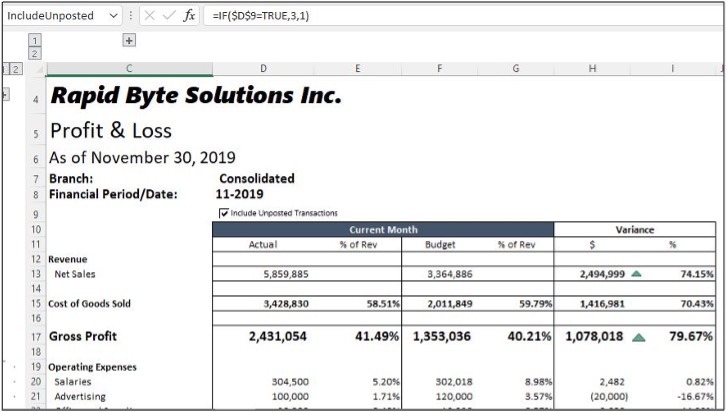Click the Variance header cell
The height and width of the screenshot is (412, 726).
click(635, 230)
